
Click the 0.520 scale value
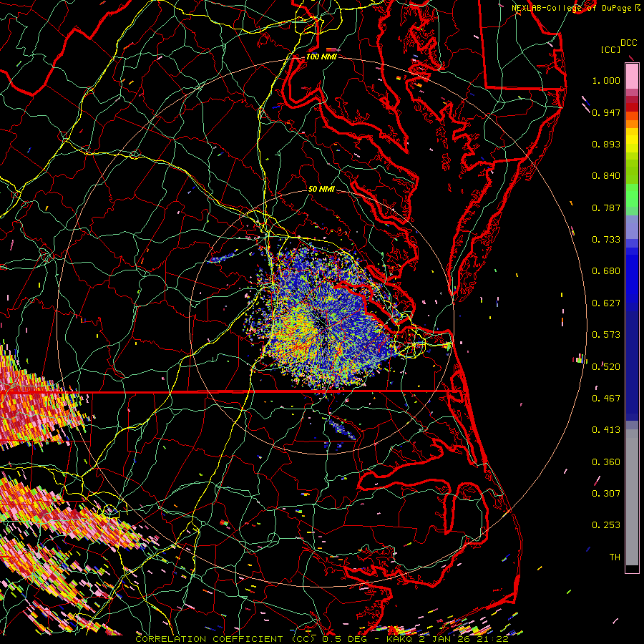click(606, 367)
